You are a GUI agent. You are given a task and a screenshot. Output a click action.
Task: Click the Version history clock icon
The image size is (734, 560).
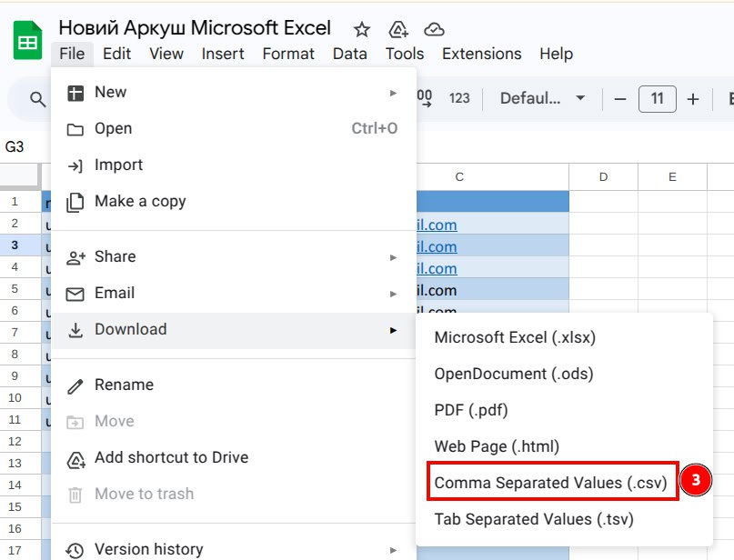pyautogui.click(x=75, y=550)
